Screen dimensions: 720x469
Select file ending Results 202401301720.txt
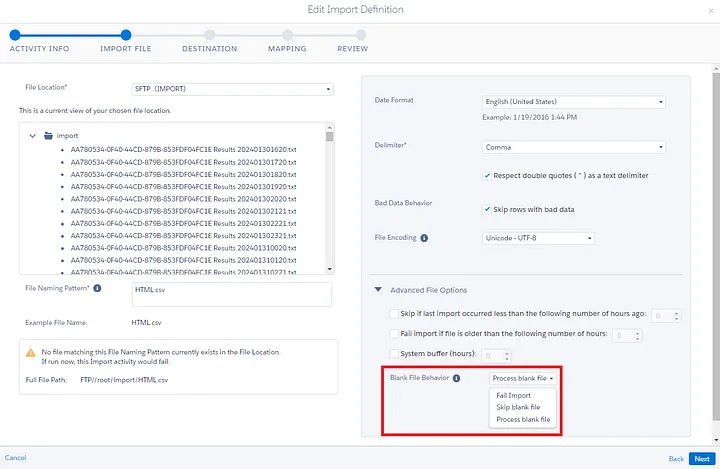(183, 162)
